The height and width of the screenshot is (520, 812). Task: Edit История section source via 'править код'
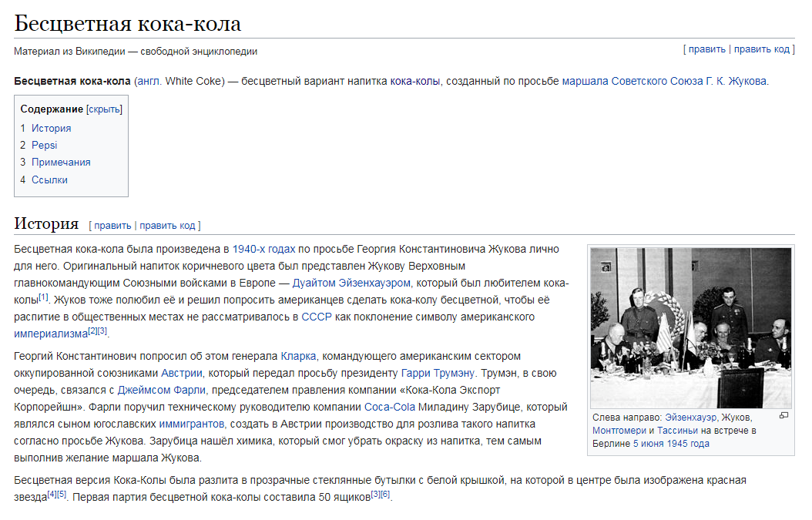[x=167, y=226]
